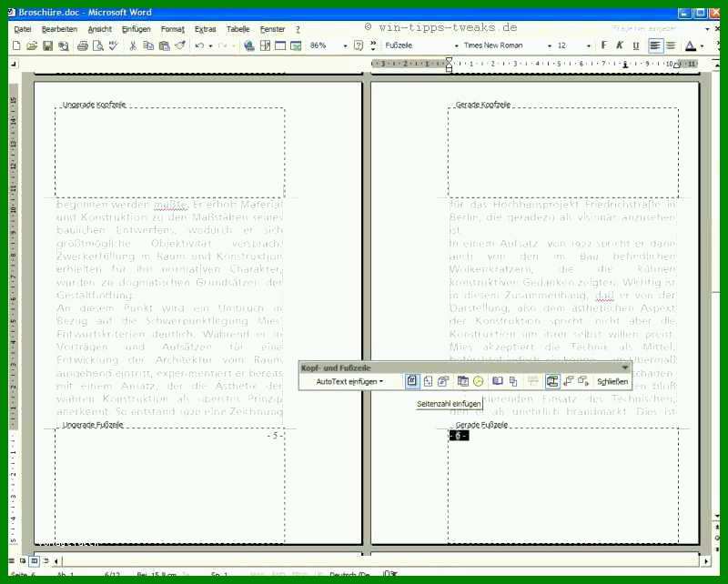Insert a hyperlink with the globe icon

click(x=249, y=45)
